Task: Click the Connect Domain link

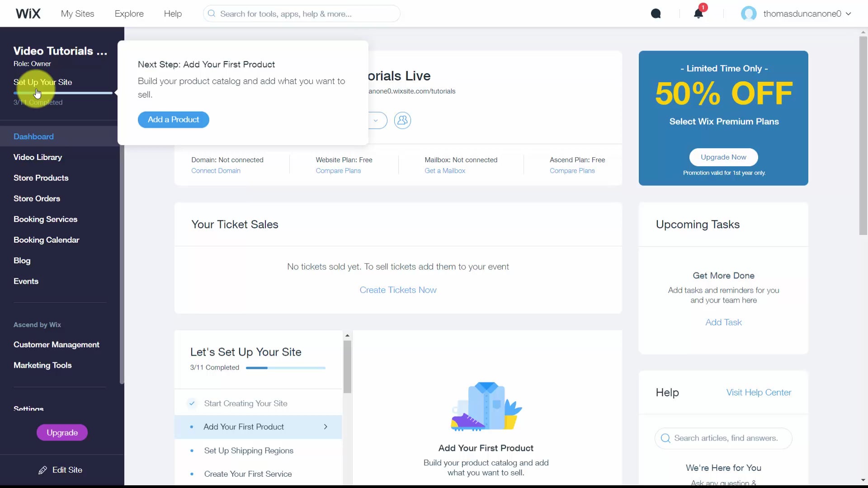Action: [x=216, y=171]
